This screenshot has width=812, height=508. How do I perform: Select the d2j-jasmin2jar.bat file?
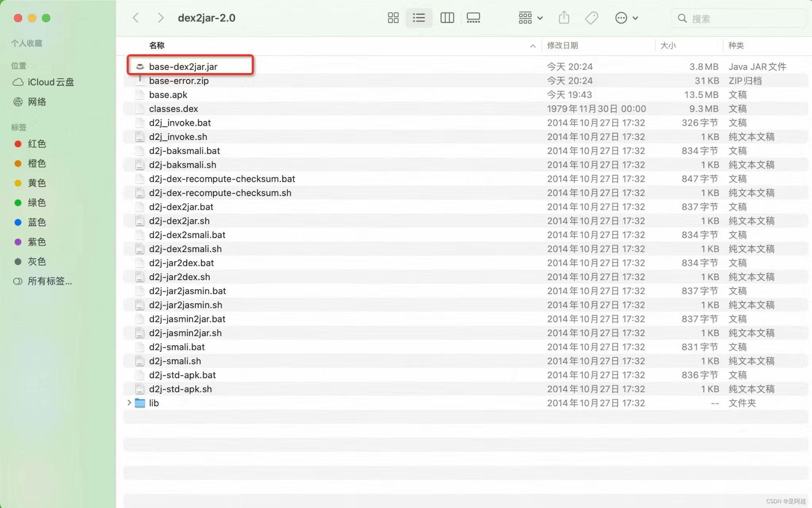pos(187,319)
